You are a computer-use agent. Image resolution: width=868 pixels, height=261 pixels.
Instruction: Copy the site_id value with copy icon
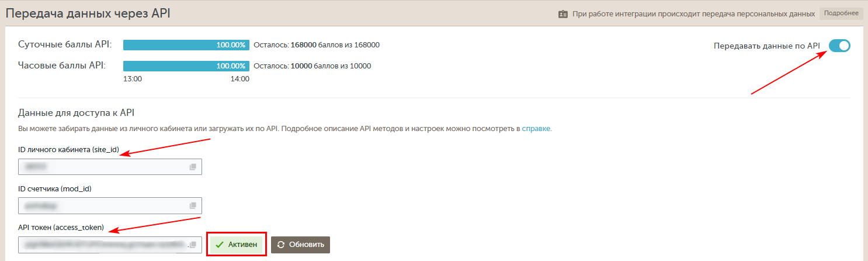[x=193, y=167]
